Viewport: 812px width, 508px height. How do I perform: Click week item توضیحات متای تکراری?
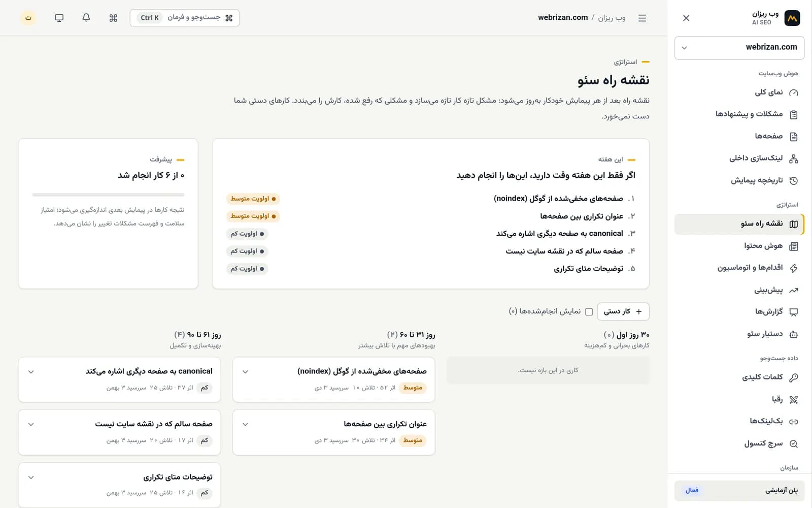click(588, 269)
